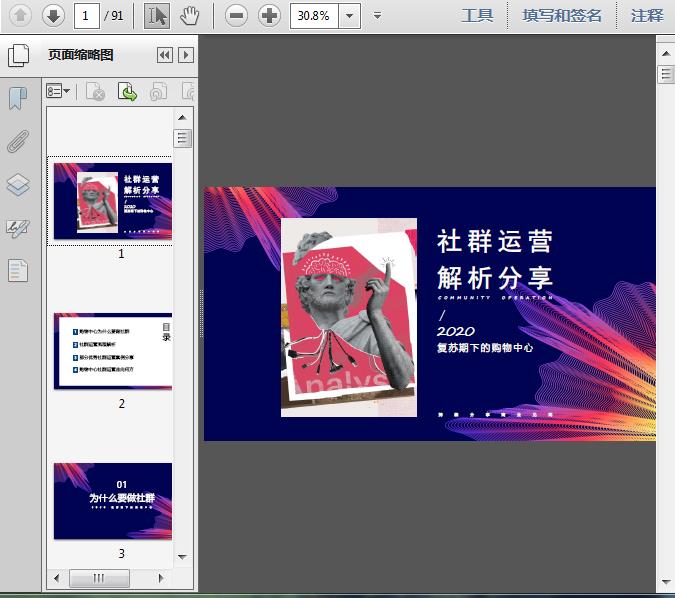Select page 2 目录 thumbnail
Image resolution: width=675 pixels, height=598 pixels.
click(x=113, y=351)
